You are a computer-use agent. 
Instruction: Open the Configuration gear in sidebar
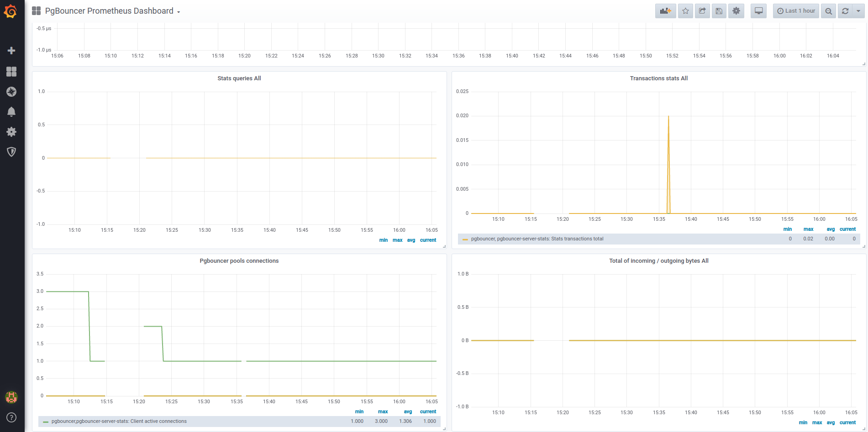(x=11, y=132)
